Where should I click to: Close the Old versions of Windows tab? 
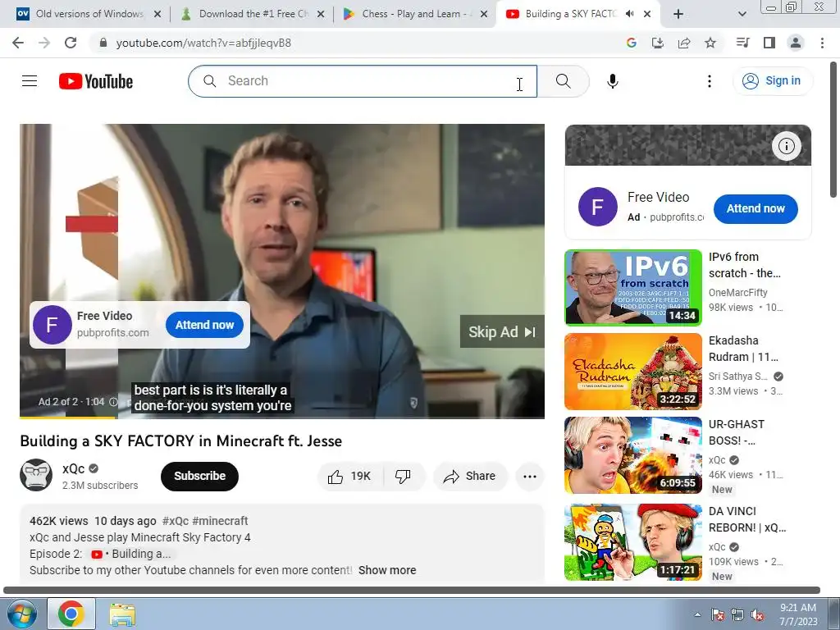157,15
